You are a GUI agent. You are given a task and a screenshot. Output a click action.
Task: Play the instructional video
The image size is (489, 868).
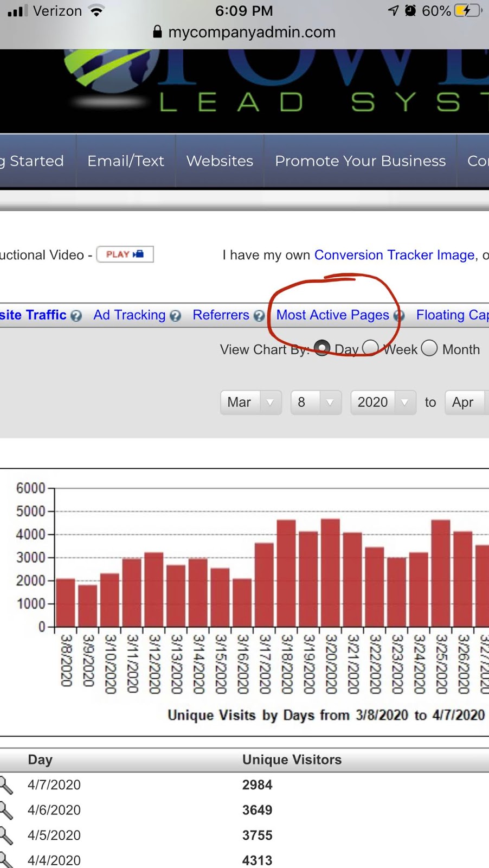(125, 254)
